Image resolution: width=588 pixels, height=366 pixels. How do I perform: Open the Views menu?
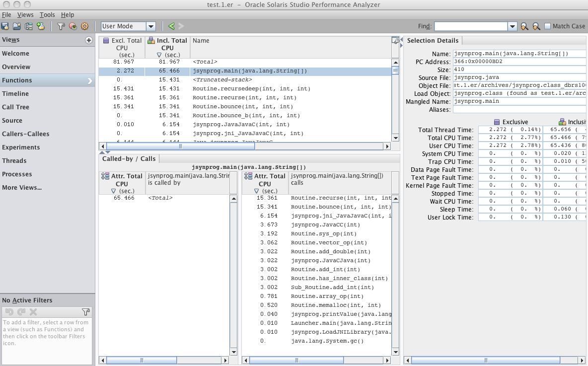tap(25, 14)
